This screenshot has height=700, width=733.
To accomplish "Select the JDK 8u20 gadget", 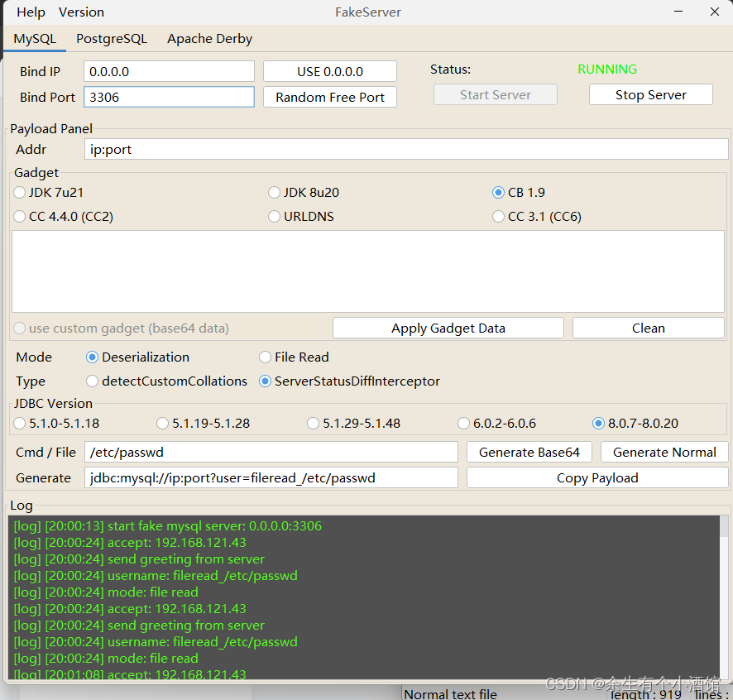I will 304,193.
